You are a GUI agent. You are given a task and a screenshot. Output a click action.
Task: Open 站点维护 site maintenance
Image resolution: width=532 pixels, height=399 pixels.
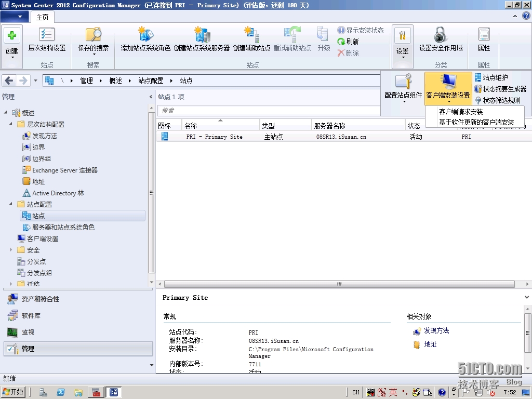[491, 77]
